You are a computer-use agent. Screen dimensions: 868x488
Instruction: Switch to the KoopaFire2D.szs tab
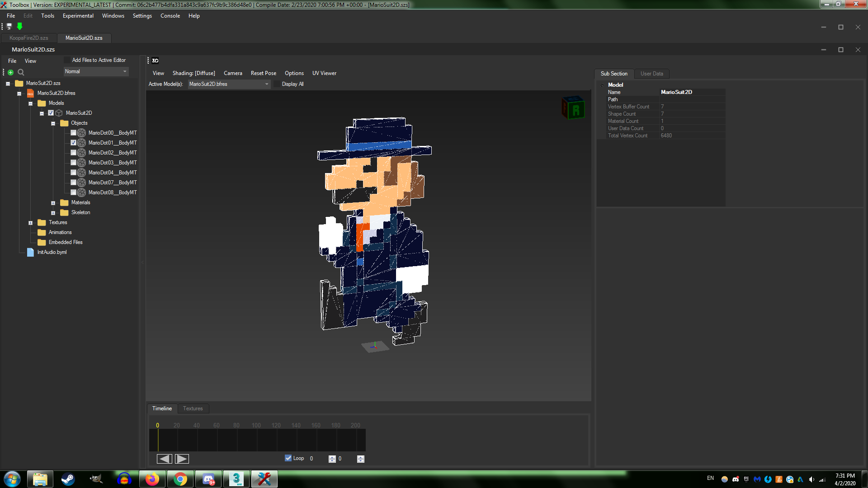tap(29, 38)
